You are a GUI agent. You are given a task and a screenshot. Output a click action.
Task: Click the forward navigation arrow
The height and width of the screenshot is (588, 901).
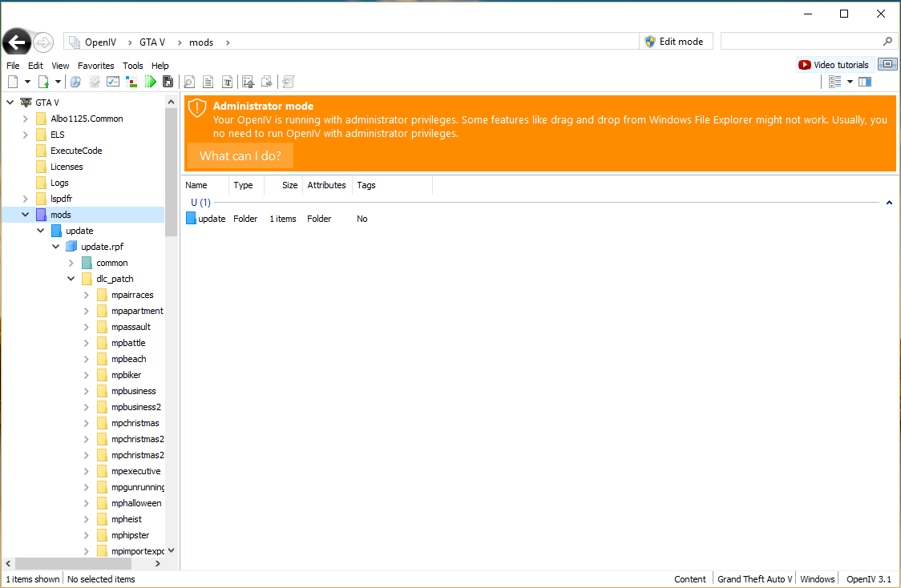[x=43, y=42]
